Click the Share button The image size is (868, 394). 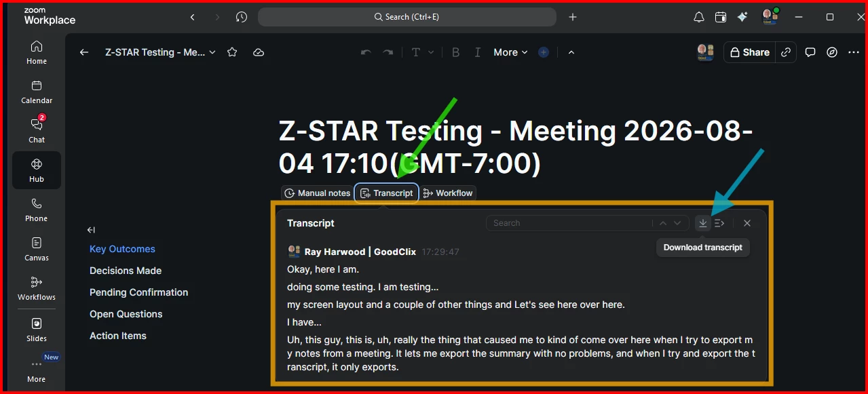749,52
